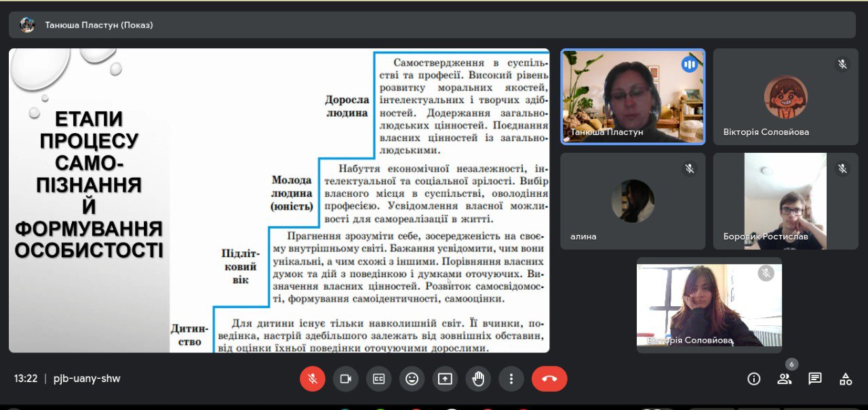Open the emoji reactions picker

[412, 379]
